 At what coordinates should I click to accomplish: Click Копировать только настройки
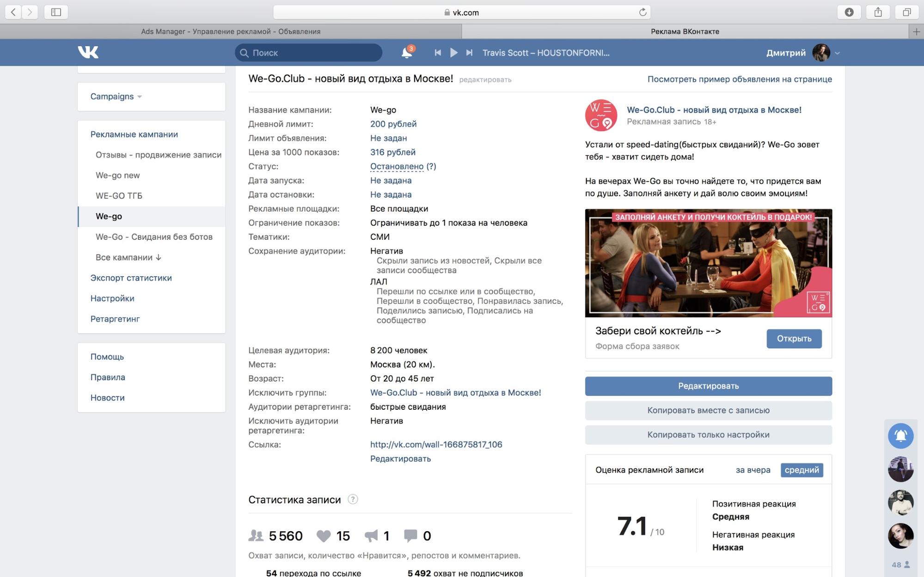(x=708, y=435)
